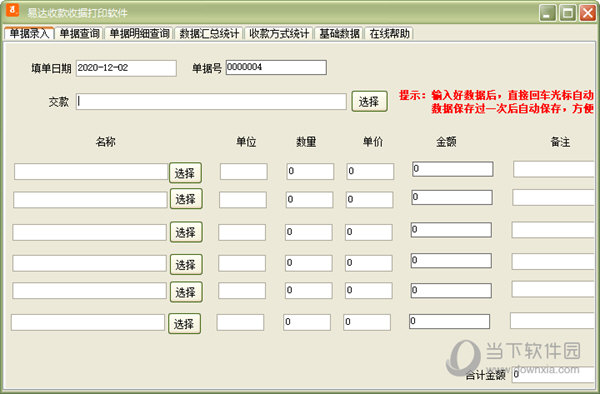This screenshot has width=600, height=394.
Task: Click the third row 名称 input field
Action: point(90,232)
